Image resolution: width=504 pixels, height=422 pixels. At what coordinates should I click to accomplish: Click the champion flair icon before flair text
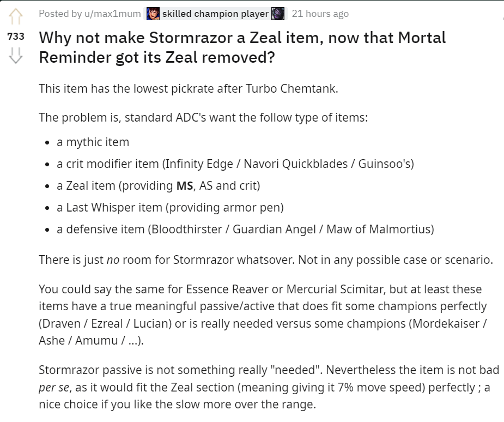coord(153,14)
